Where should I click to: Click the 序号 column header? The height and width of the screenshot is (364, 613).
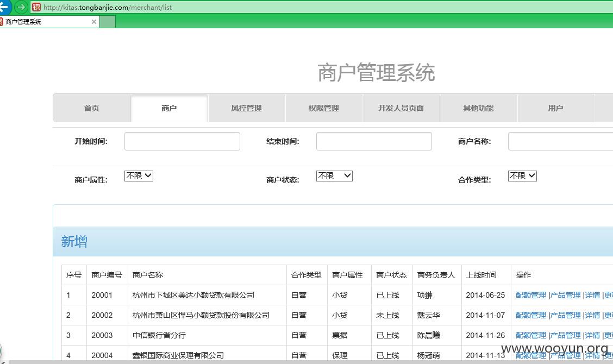click(73, 275)
